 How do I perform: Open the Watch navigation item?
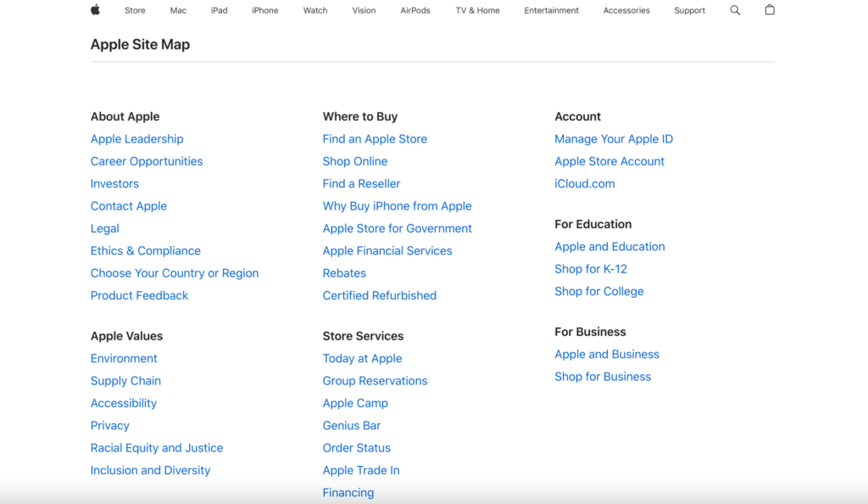coord(315,10)
